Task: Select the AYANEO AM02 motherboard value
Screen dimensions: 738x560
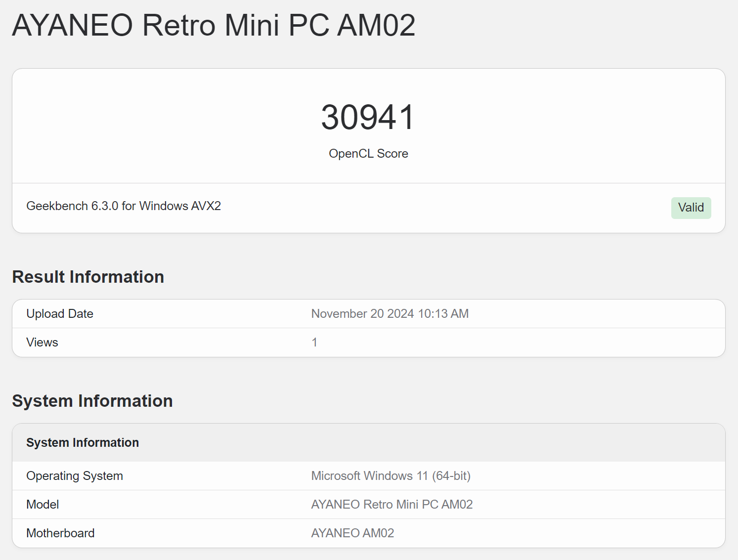Action: click(352, 533)
